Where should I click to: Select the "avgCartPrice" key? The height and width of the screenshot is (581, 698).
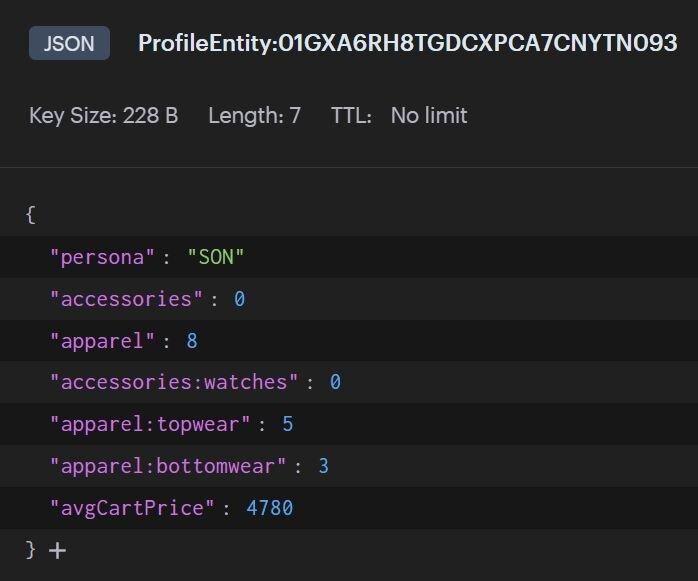pos(132,508)
